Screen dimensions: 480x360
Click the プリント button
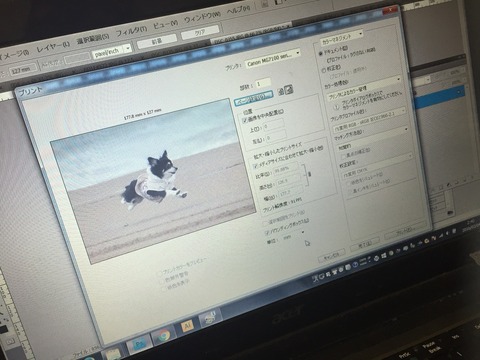(405, 231)
